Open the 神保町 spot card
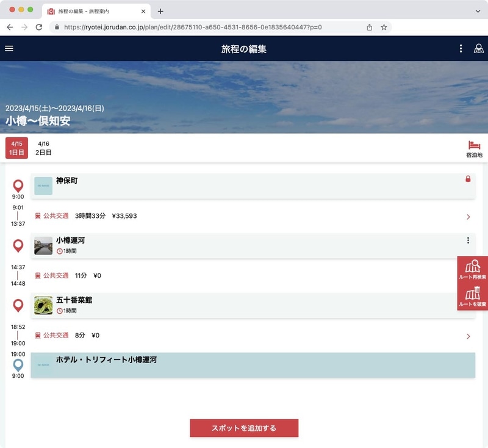488x448 pixels. [x=253, y=186]
